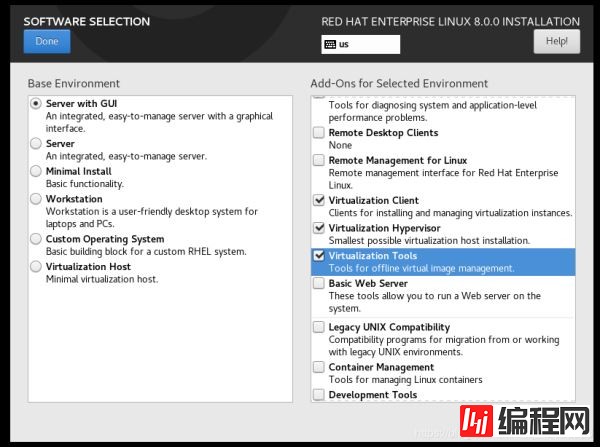Check Development Tools add-on

318,395
